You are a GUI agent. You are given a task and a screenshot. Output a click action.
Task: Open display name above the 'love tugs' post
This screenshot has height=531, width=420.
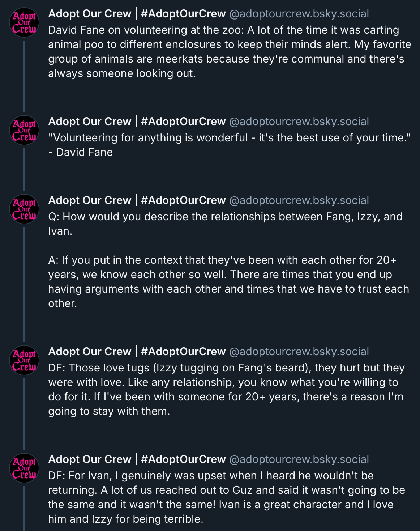click(137, 352)
